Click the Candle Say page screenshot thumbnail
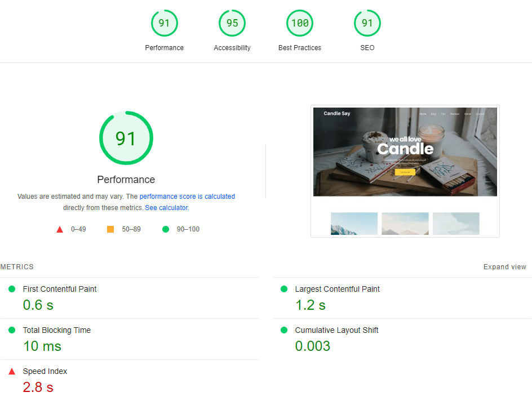The height and width of the screenshot is (401, 532). click(x=405, y=171)
